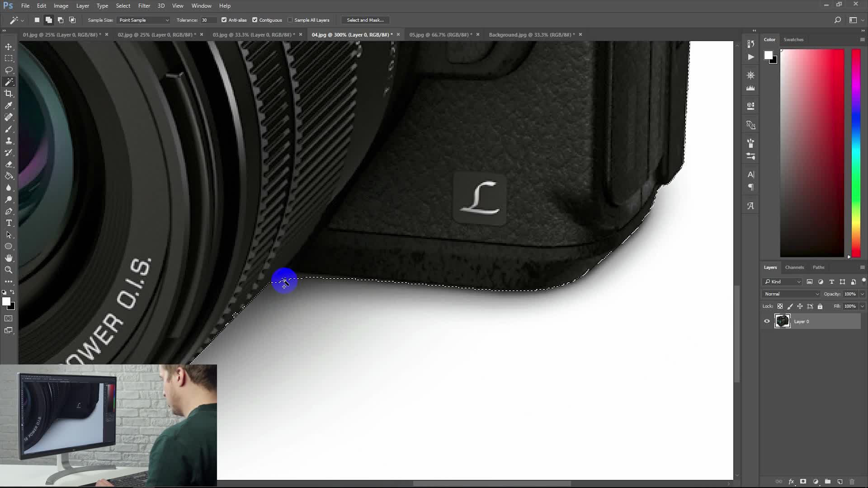
Task: Toggle Quick Mask mode icon
Action: (x=9, y=319)
